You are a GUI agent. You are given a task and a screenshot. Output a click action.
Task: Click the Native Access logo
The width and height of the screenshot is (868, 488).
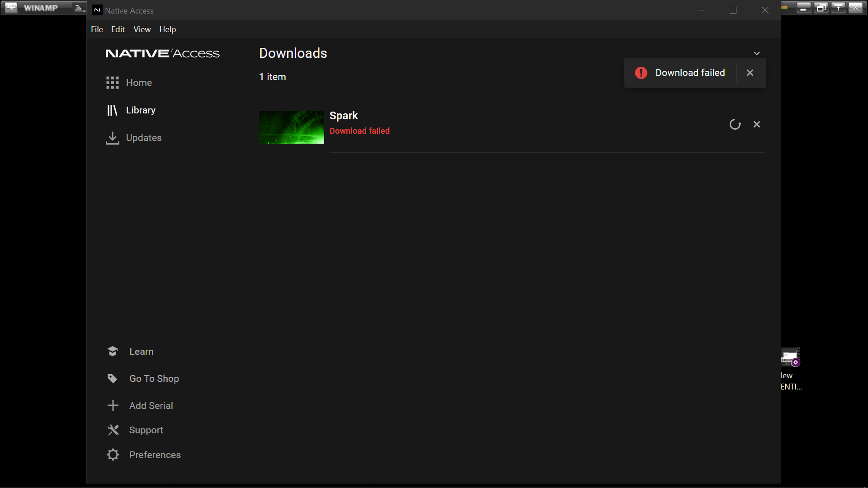pos(163,53)
